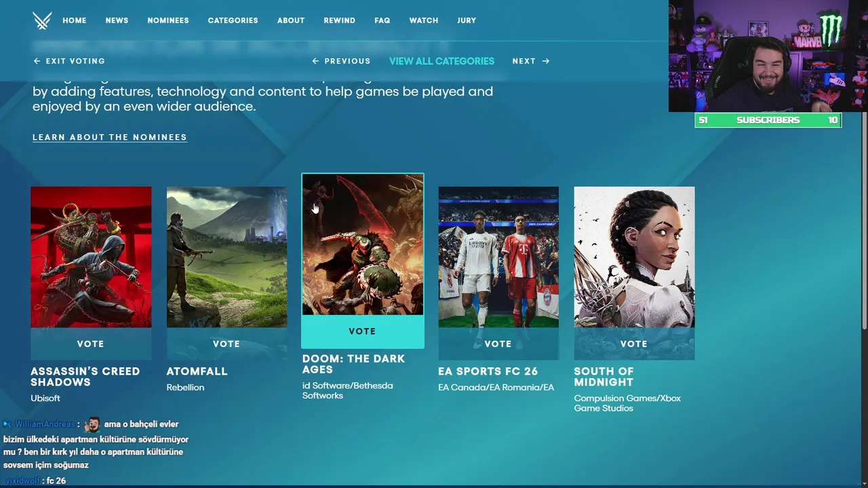Viewport: 868px width, 488px height.
Task: Select South of Midnight cover art
Action: click(x=634, y=257)
